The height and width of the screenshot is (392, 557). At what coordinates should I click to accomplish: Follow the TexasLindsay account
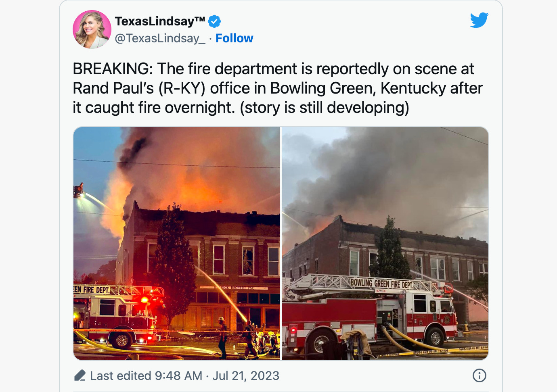[x=234, y=38]
